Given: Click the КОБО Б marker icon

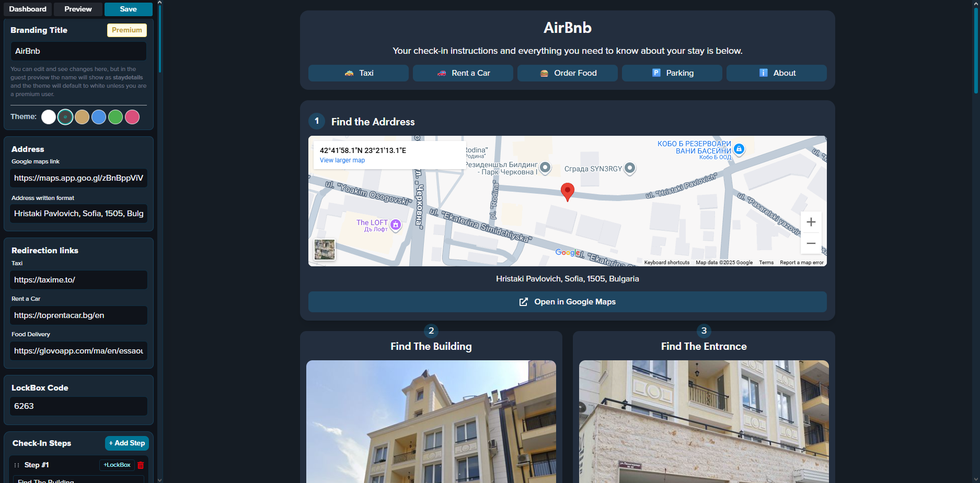Looking at the screenshot, I should pyautogui.click(x=739, y=149).
